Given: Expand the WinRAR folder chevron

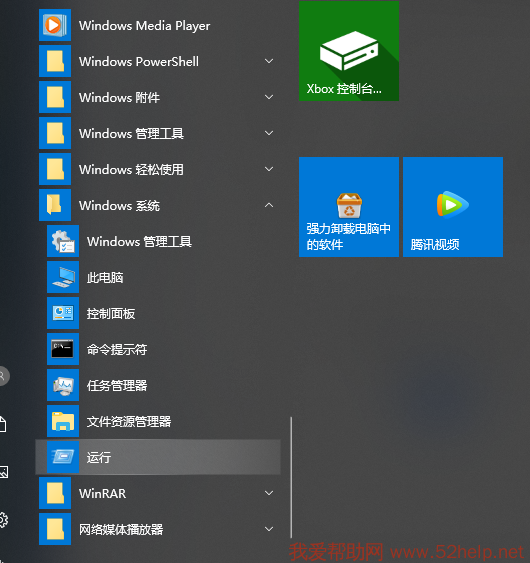Looking at the screenshot, I should [x=269, y=493].
